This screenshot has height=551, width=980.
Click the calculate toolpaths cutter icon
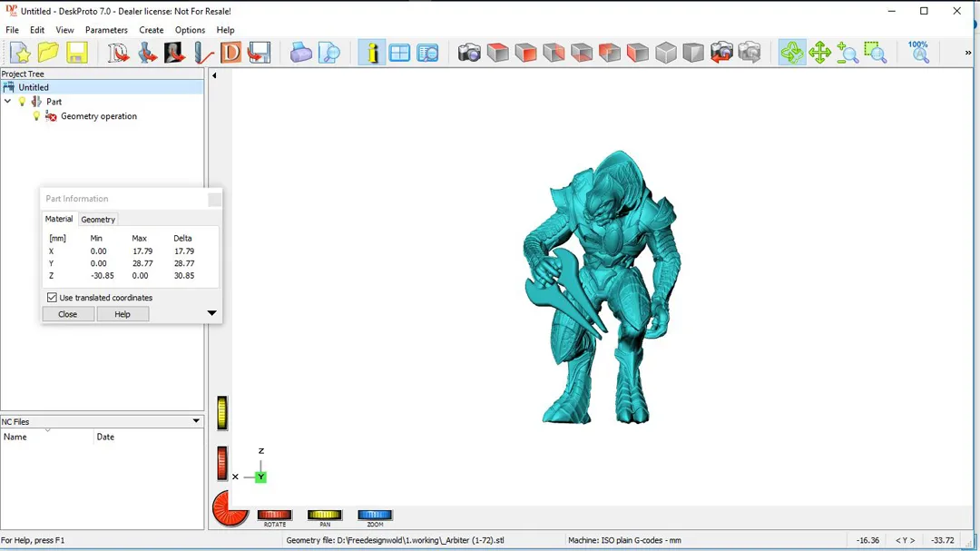pyautogui.click(x=202, y=53)
